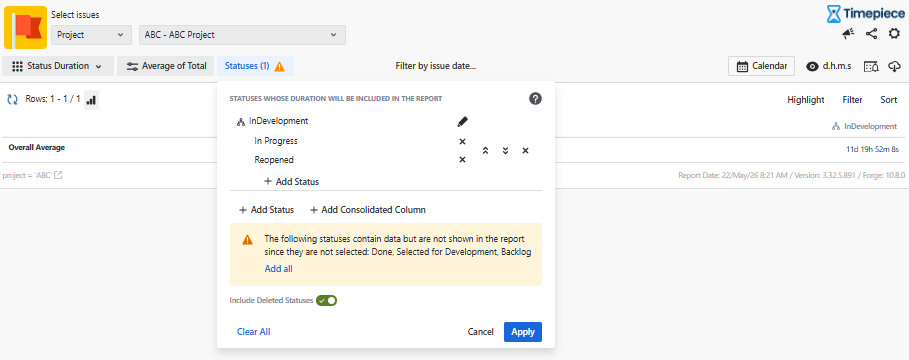Open the project = 'ABC' external link icon
909x360 pixels.
58,176
